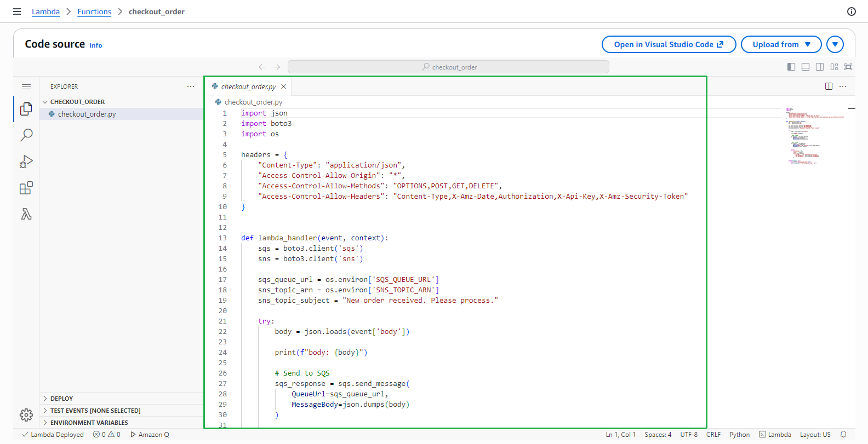Toggle primary sidebar layout icon

(791, 67)
